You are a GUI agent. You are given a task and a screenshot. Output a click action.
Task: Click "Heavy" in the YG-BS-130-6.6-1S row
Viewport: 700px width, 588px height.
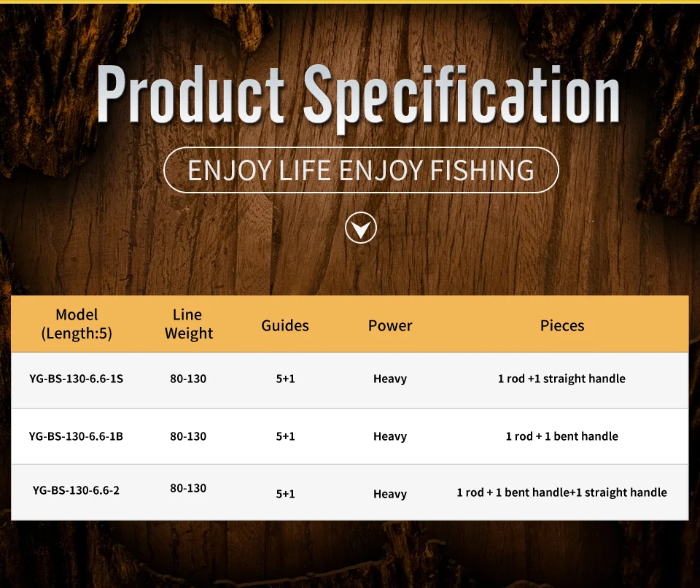pos(390,379)
